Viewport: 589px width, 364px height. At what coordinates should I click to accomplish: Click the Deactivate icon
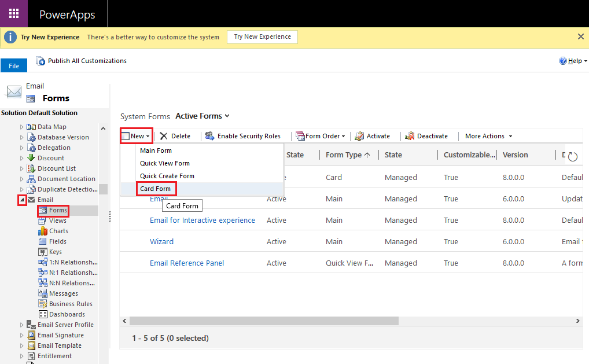[x=410, y=136]
